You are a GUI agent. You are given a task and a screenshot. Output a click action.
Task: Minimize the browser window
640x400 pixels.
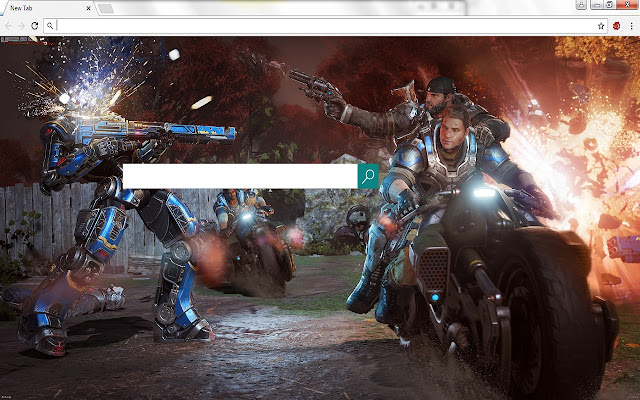pos(597,4)
